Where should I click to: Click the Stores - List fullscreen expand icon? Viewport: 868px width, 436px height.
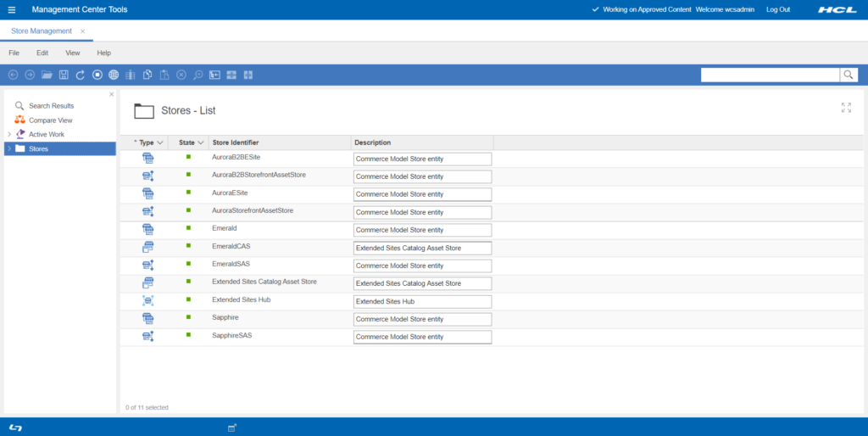click(x=846, y=108)
